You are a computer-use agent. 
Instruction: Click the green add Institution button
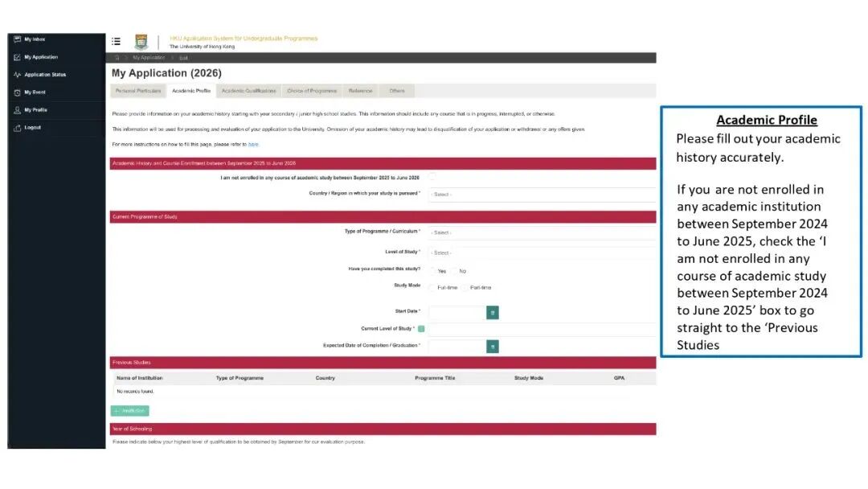pos(129,411)
